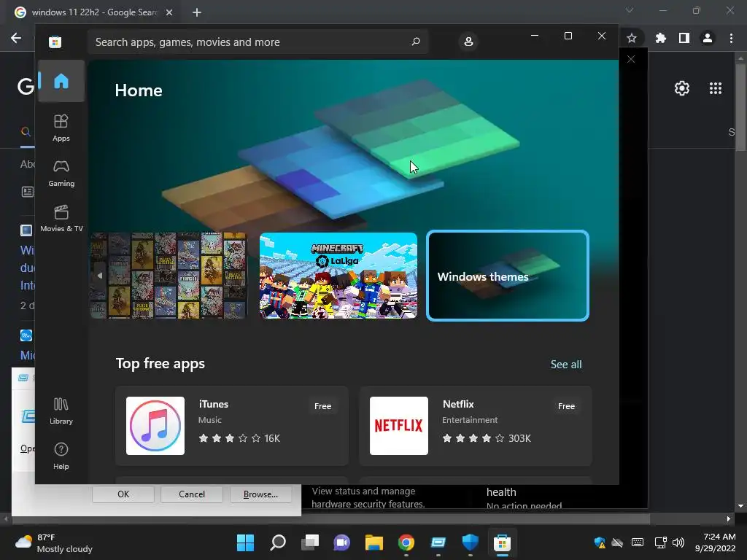Click Browse... in the dialog behind Store
This screenshot has width=747, height=560.
[x=260, y=494]
